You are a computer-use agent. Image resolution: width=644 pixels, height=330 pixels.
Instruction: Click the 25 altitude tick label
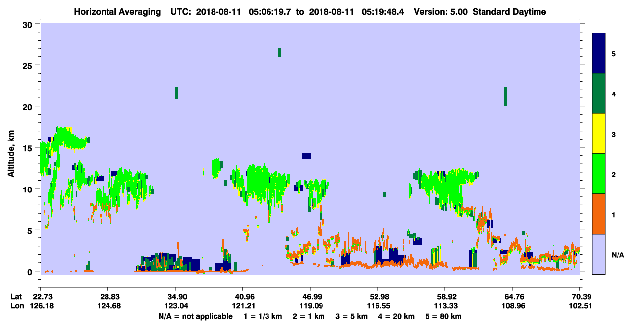(29, 65)
